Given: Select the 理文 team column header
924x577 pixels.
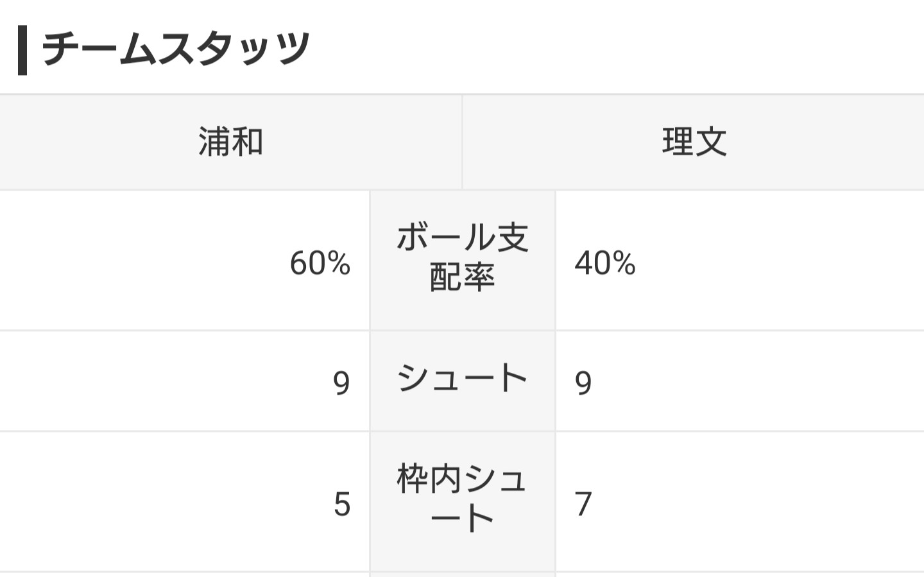Looking at the screenshot, I should pos(694,142).
